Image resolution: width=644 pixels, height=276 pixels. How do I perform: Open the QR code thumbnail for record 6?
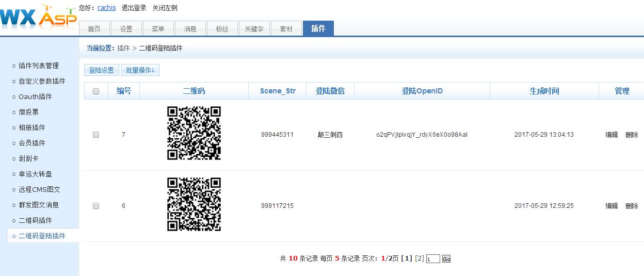click(x=194, y=204)
